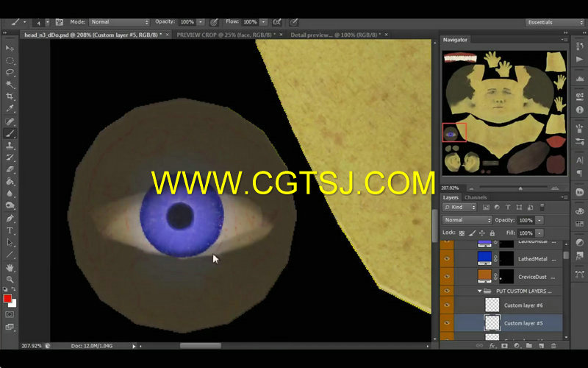Add a layer style via fx icon
The width and height of the screenshot is (588, 368).
pos(492,345)
